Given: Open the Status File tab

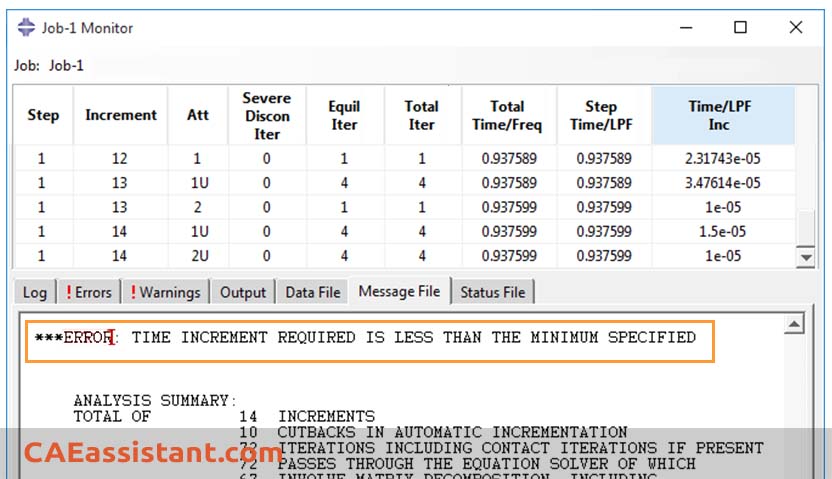Looking at the screenshot, I should (492, 292).
